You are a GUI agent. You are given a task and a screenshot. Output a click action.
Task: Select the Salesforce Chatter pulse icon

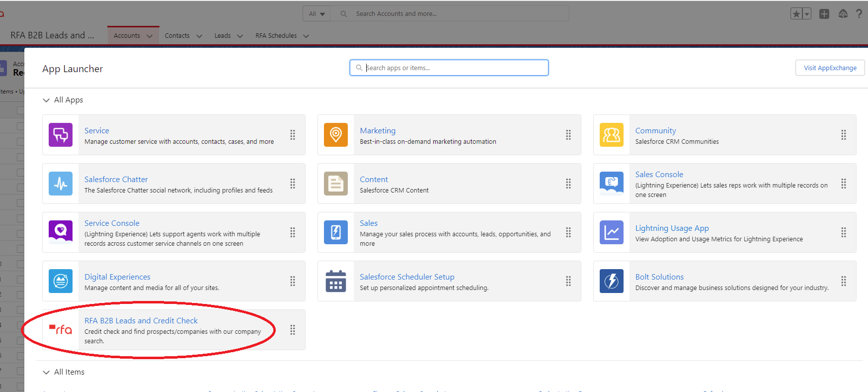(x=61, y=184)
